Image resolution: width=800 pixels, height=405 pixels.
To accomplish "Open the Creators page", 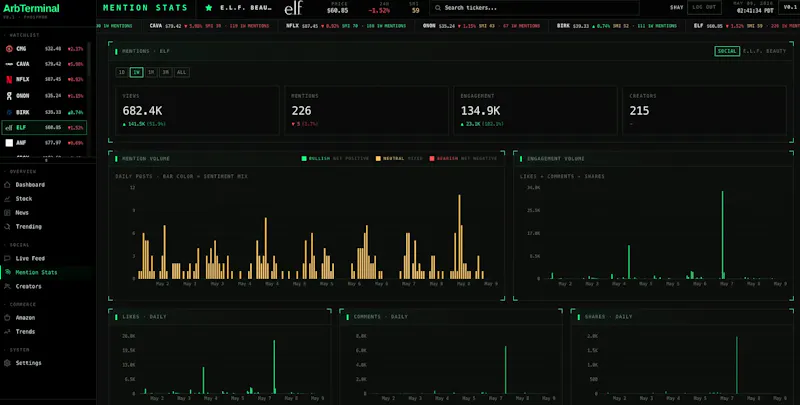I will pos(29,286).
